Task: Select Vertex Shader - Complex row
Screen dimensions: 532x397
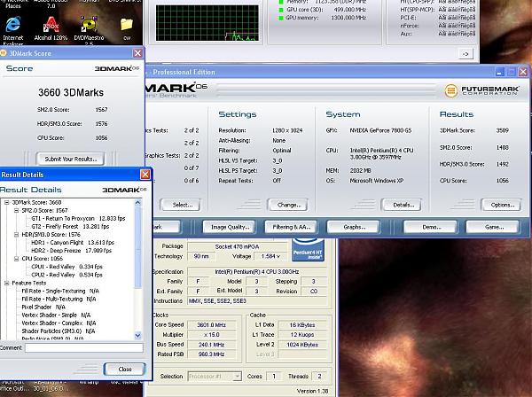Action: pyautogui.click(x=59, y=323)
